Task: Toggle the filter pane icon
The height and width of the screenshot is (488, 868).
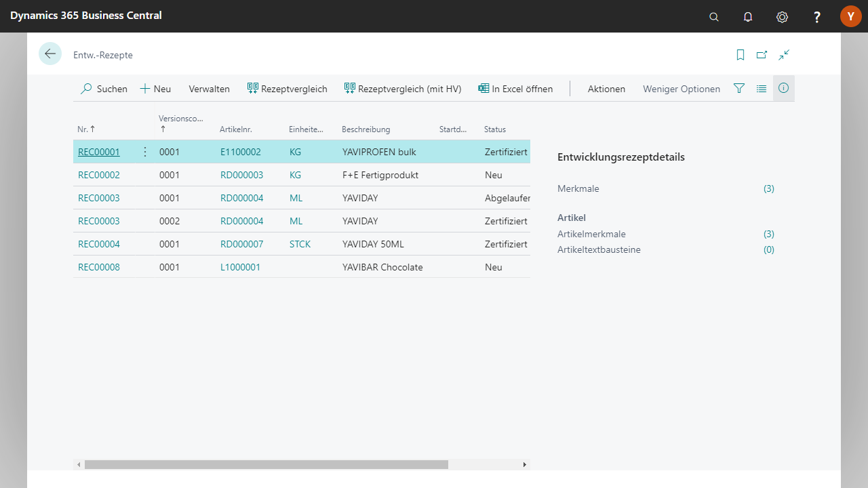Action: (739, 88)
